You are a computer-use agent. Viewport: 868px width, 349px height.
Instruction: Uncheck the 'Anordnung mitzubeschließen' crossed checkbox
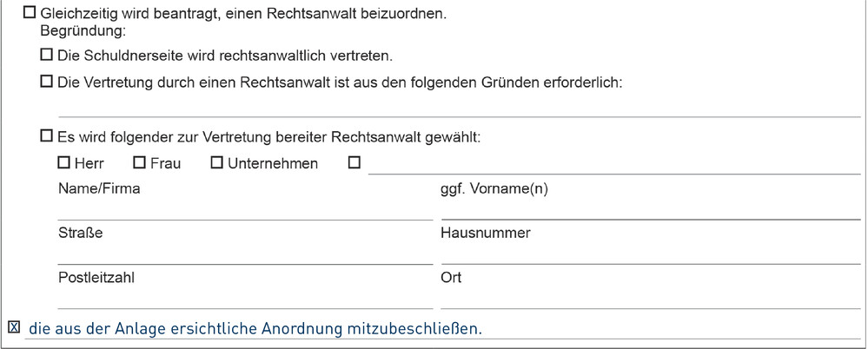pos(13,328)
